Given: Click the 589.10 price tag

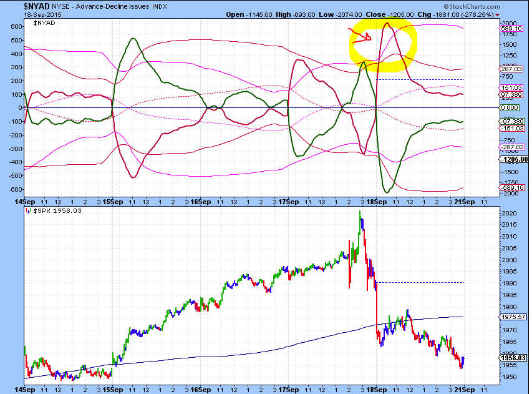Looking at the screenshot, I should (511, 29).
